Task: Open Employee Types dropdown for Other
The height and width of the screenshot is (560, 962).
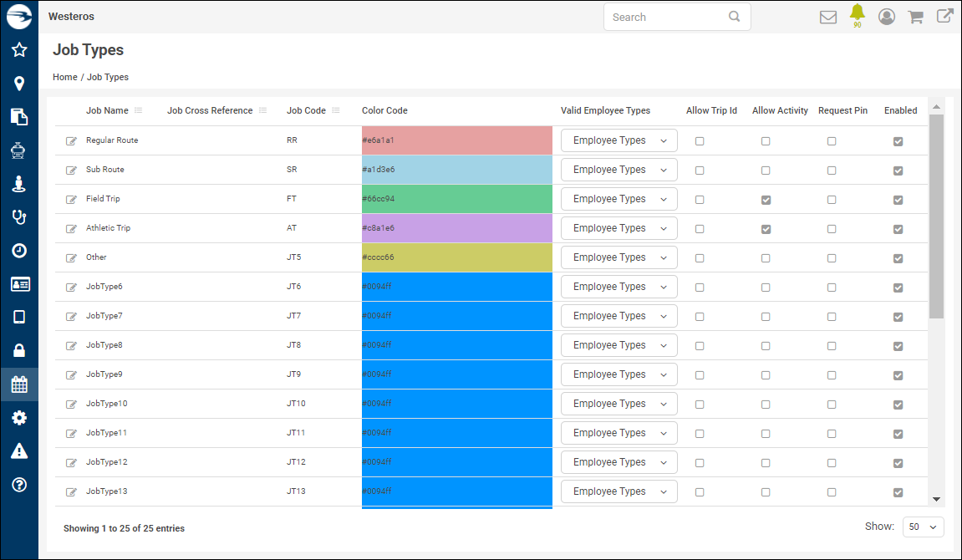Action: point(619,257)
